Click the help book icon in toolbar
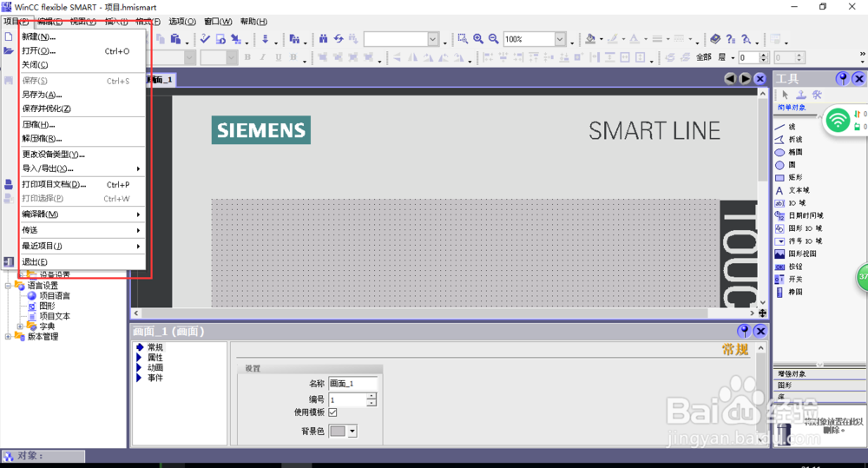This screenshot has height=468, width=868. [x=715, y=39]
